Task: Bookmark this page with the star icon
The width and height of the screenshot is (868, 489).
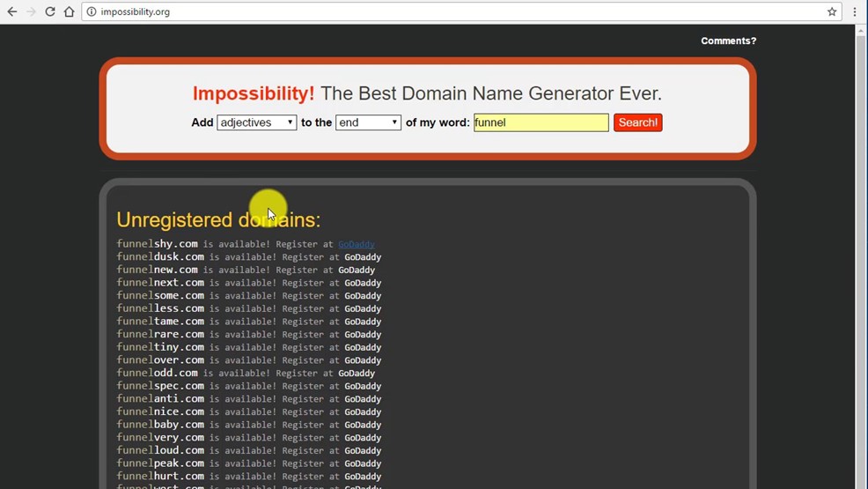Action: pos(831,11)
